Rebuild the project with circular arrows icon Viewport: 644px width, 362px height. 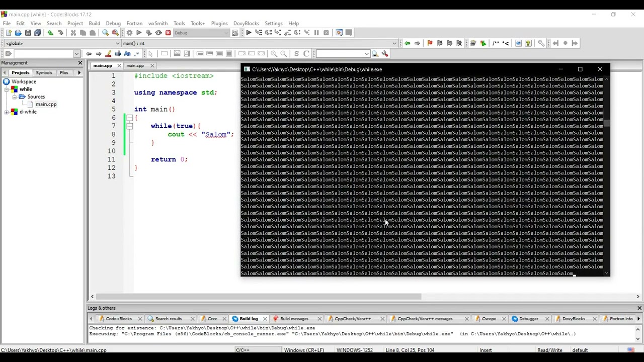158,33
